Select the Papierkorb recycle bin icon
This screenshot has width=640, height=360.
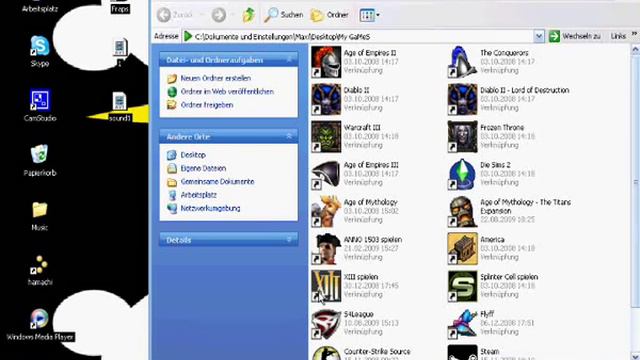(x=40, y=155)
